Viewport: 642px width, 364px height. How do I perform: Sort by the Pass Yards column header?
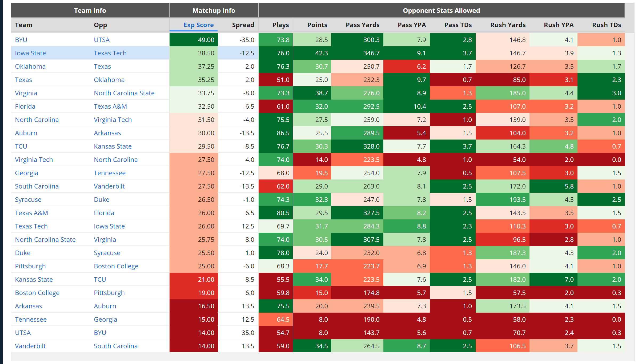(363, 25)
